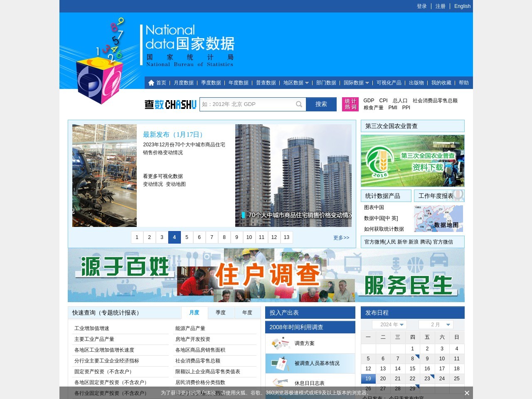The height and width of the screenshot is (399, 532).
Task: Open the month selector dropdown
Action: (x=436, y=325)
